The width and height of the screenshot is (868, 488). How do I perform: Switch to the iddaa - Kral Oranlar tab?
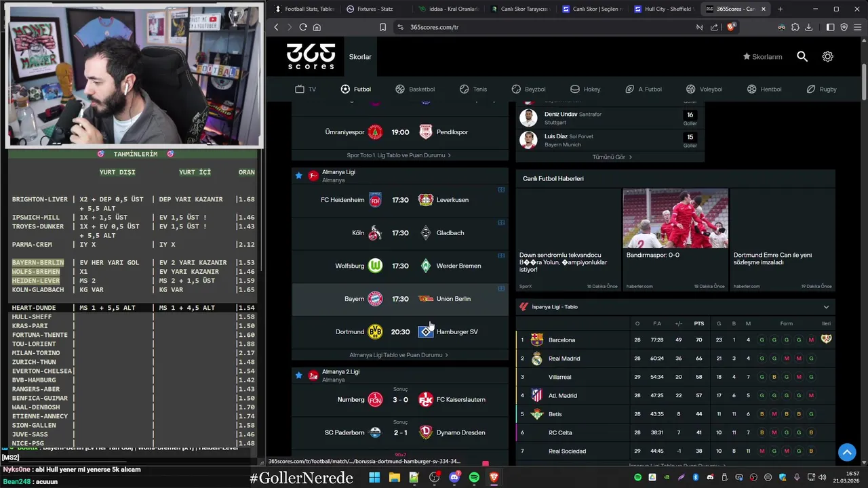pos(448,9)
